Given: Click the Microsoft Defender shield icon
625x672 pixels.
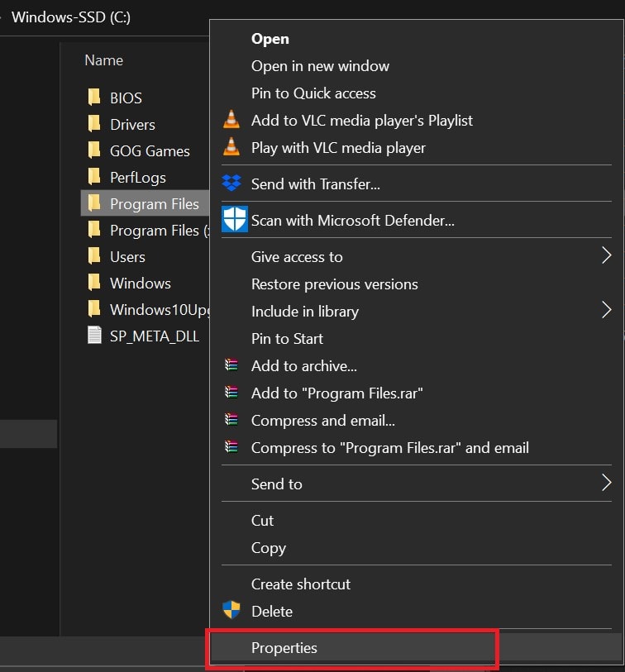Looking at the screenshot, I should click(x=235, y=219).
